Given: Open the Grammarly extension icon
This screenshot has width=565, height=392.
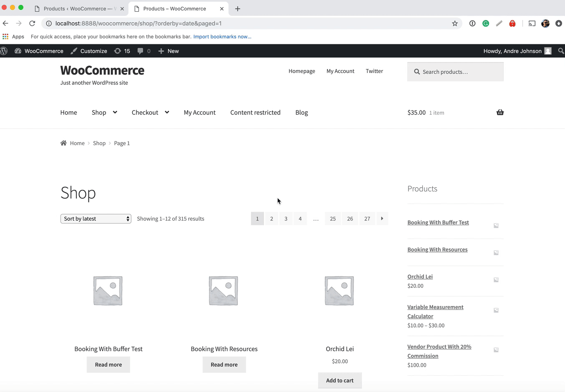Looking at the screenshot, I should (x=486, y=23).
